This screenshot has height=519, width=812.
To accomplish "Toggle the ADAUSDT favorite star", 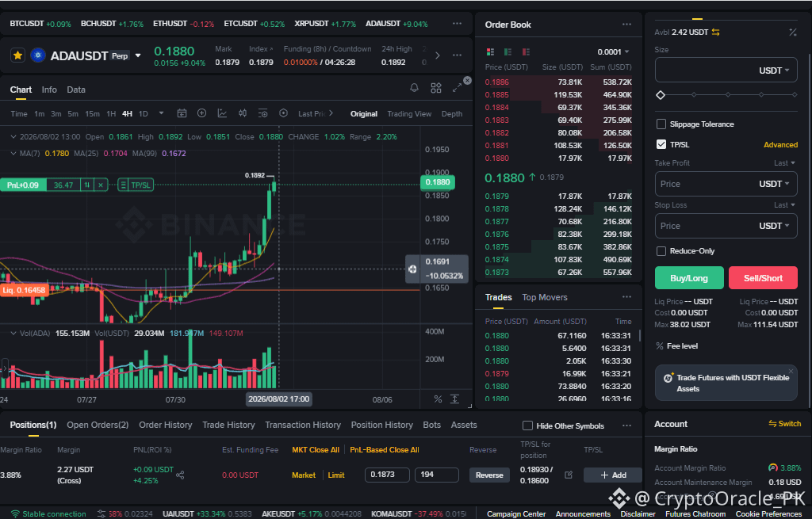I will tap(17, 55).
